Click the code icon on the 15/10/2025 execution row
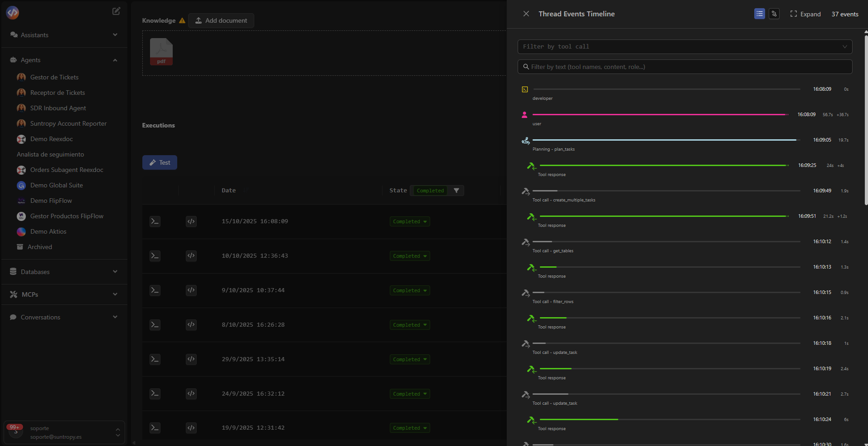The height and width of the screenshot is (446, 868). pos(191,221)
